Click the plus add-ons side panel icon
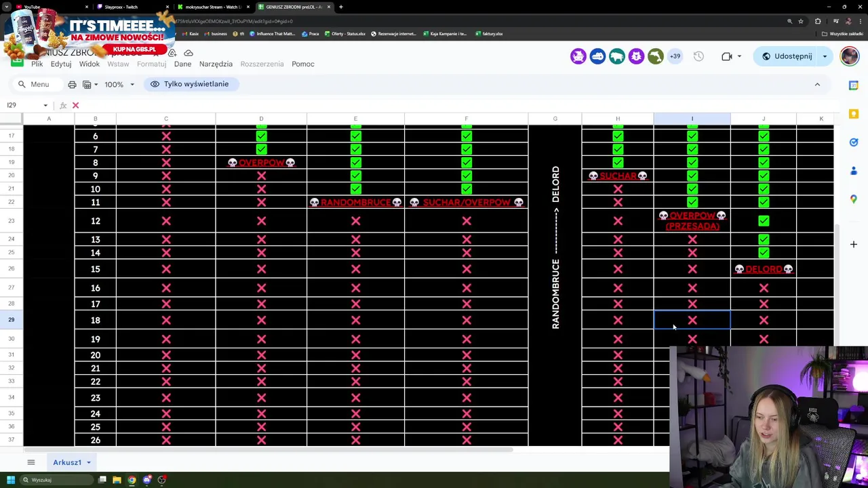Screen dimensions: 868x488 [854, 244]
